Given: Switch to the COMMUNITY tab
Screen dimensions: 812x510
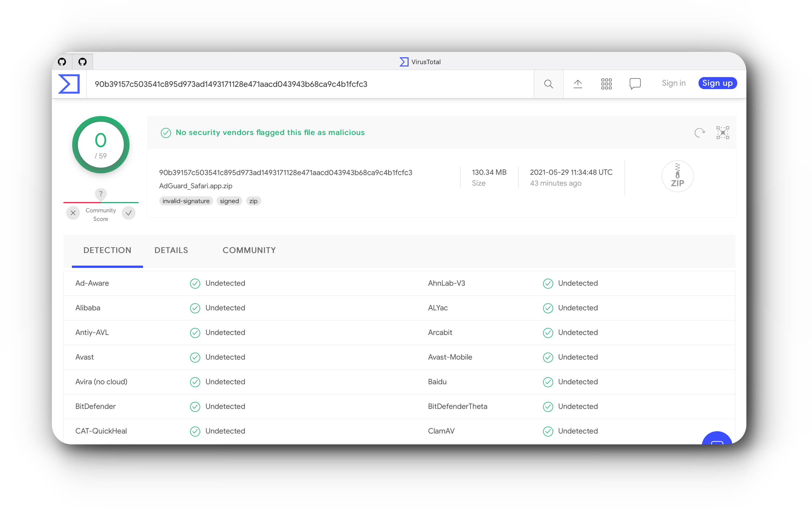Looking at the screenshot, I should 249,250.
